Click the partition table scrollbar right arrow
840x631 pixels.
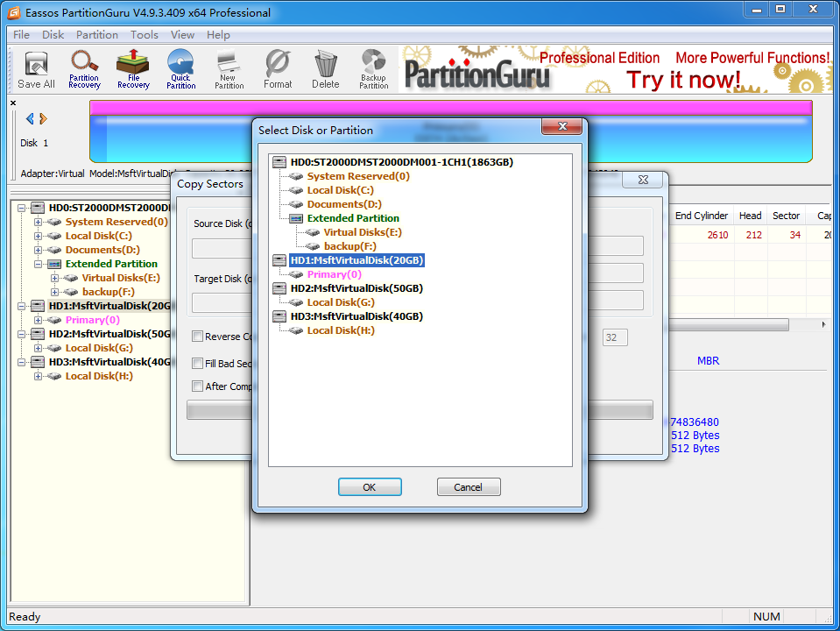click(x=823, y=324)
